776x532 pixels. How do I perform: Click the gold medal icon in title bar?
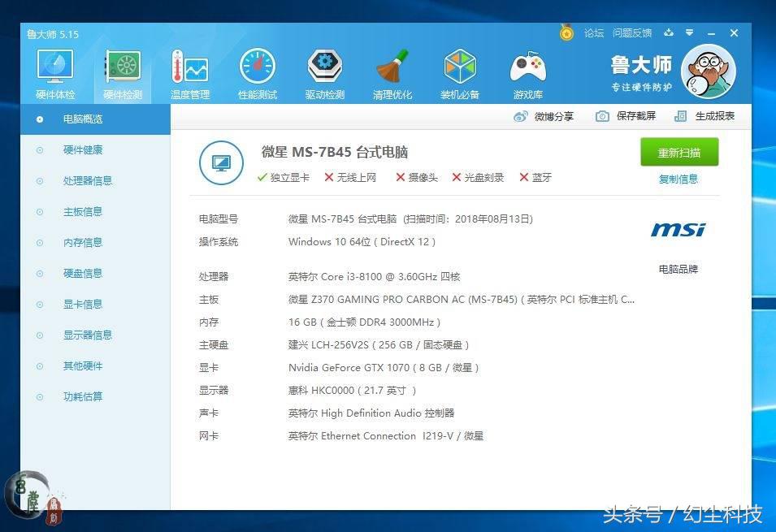[566, 32]
